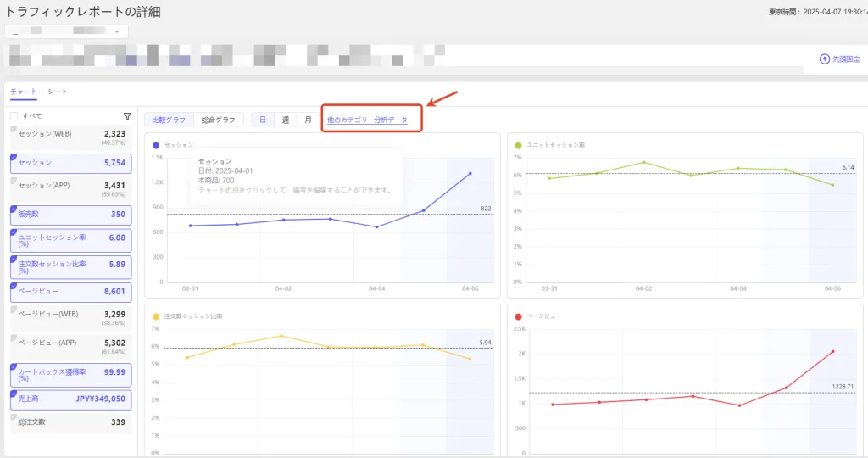This screenshot has height=458, width=868.
Task: Click last data point on ページビュー chart
Action: (x=832, y=351)
